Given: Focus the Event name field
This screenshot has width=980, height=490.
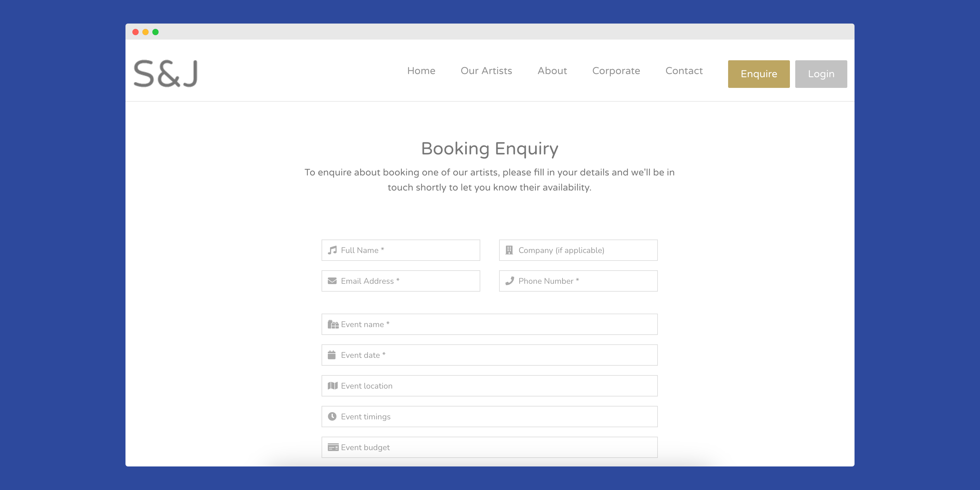Looking at the screenshot, I should pyautogui.click(x=490, y=324).
